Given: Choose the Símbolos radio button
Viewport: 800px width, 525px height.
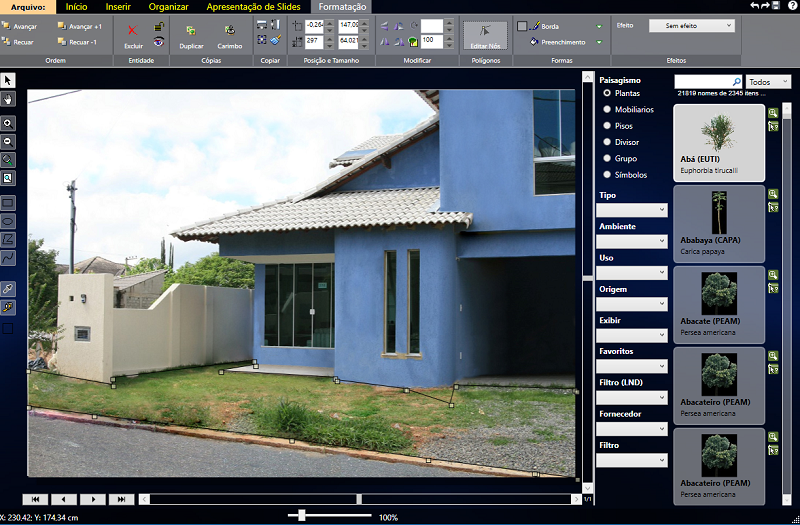Looking at the screenshot, I should coord(607,175).
